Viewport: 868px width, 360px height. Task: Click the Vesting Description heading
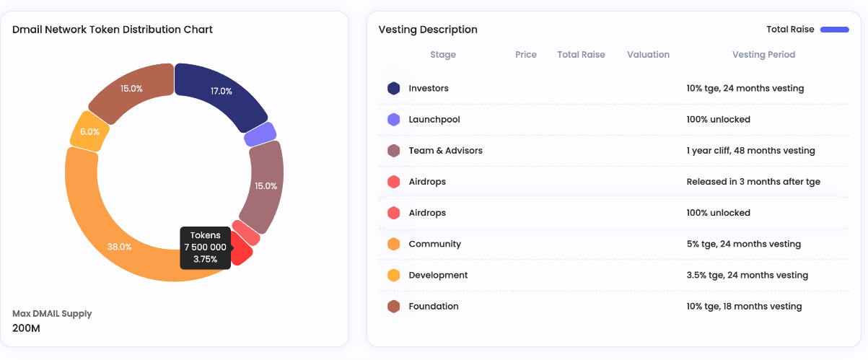[x=428, y=30]
